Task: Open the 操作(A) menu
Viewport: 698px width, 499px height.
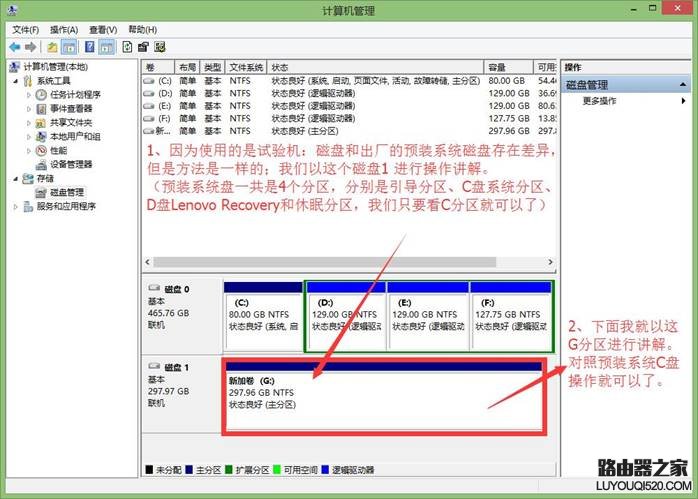Action: [x=64, y=30]
